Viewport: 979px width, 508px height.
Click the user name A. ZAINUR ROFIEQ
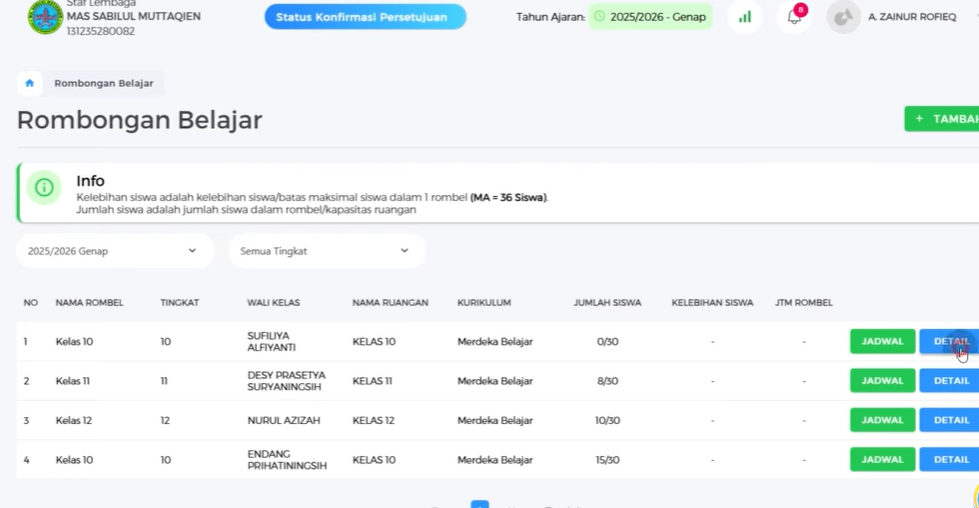[912, 17]
